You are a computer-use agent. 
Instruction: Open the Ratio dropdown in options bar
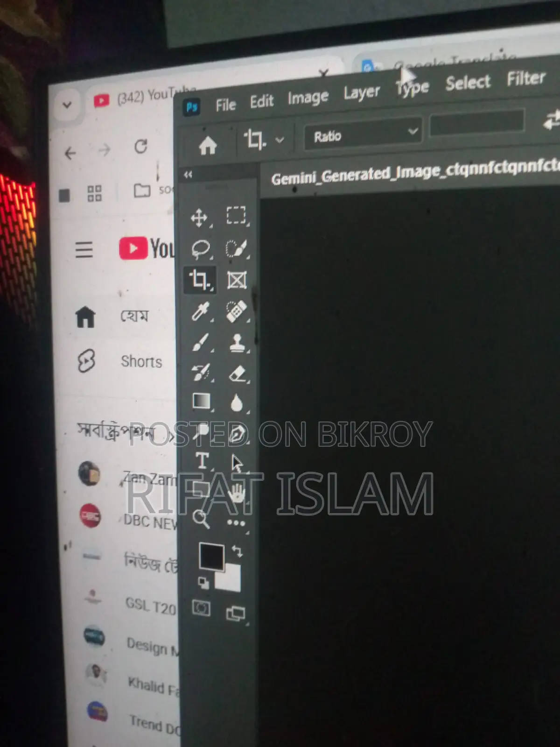(x=363, y=134)
